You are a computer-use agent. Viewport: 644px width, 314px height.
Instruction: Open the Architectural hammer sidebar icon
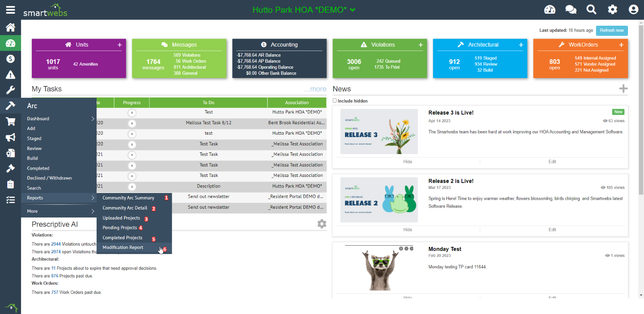coord(10,106)
